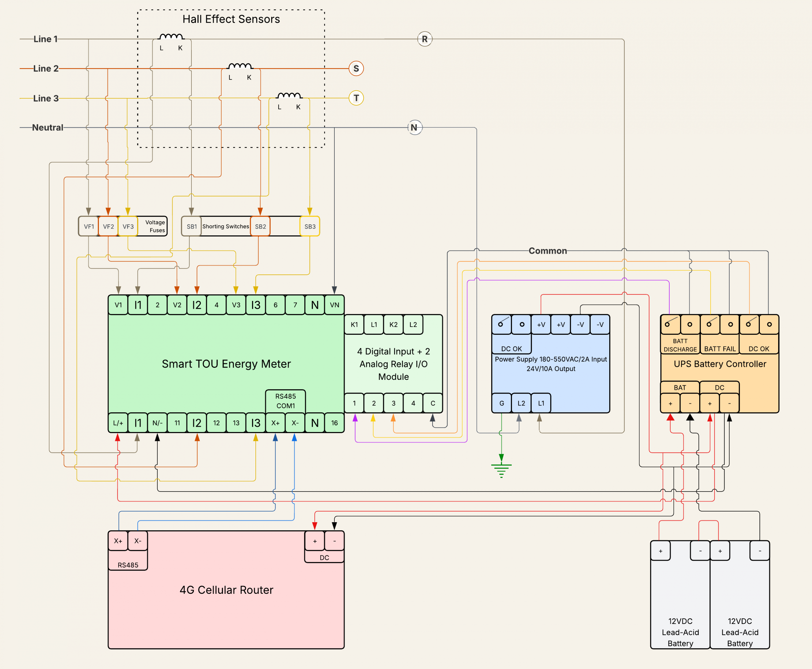
Task: Click the BAT - terminal on UPS controller
Action: coord(690,403)
